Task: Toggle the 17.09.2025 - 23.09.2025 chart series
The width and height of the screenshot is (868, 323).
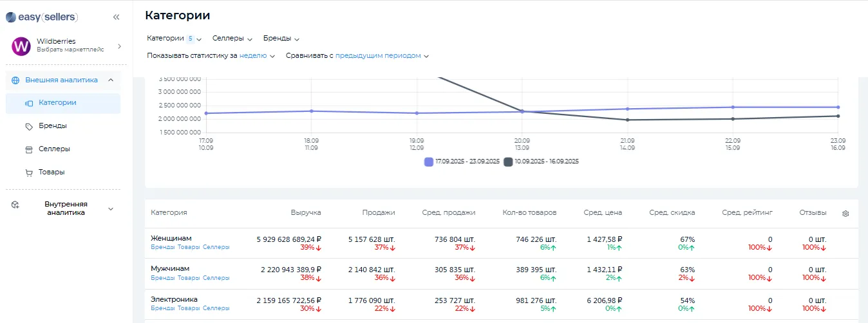Action: click(462, 161)
